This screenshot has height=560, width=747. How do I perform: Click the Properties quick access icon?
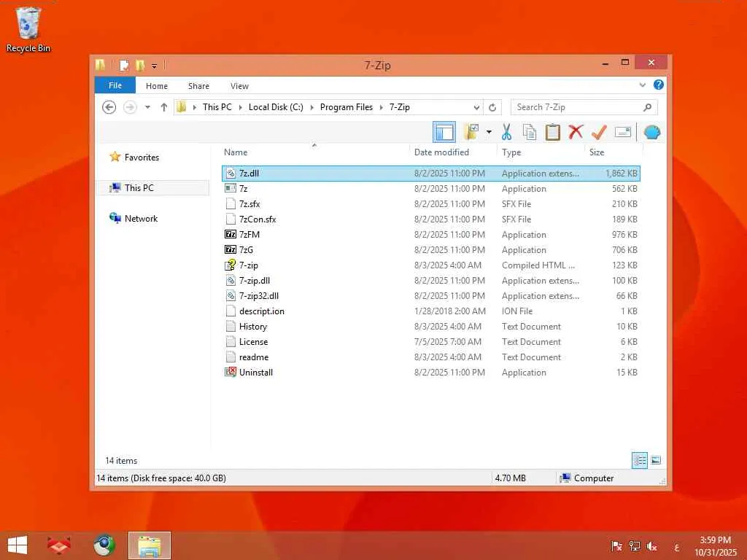(x=124, y=65)
